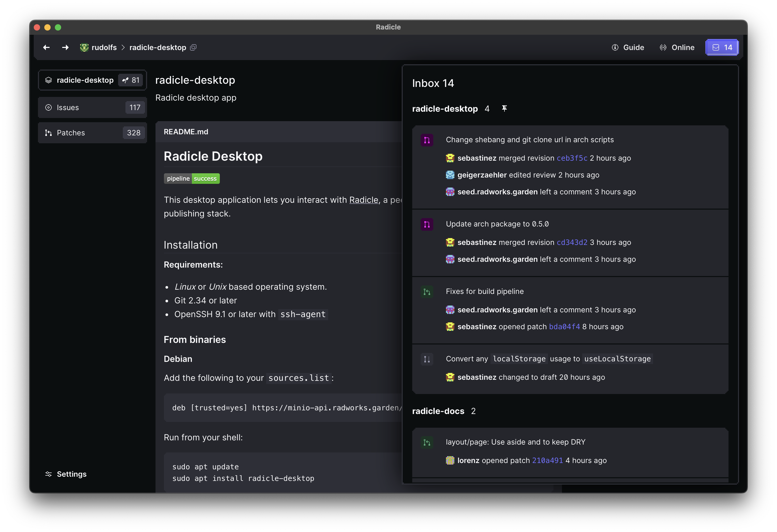This screenshot has height=532, width=777.
Task: Click sebastinez avatar beside revision cd343d2
Action: [450, 242]
